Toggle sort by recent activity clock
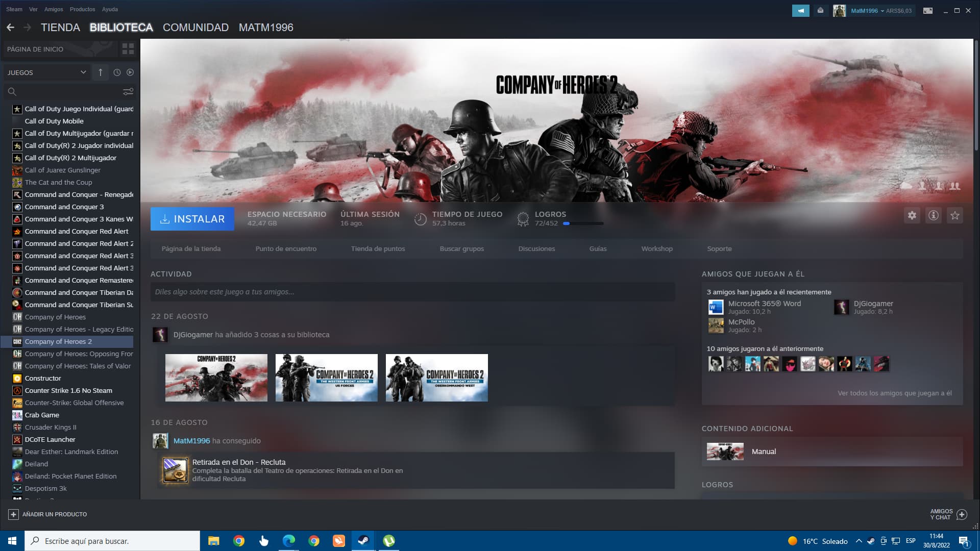Image resolution: width=980 pixels, height=551 pixels. 117,72
